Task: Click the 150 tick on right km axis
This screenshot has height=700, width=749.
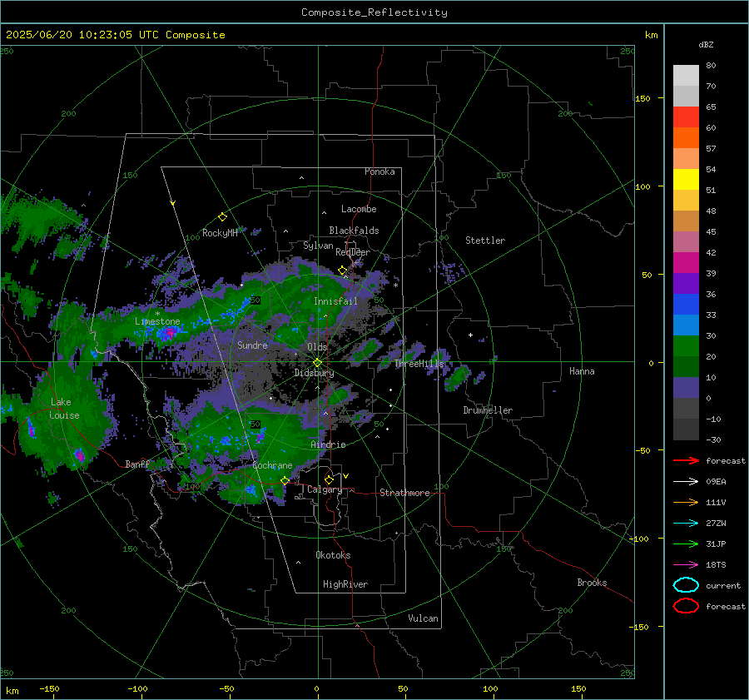Action: [x=642, y=98]
